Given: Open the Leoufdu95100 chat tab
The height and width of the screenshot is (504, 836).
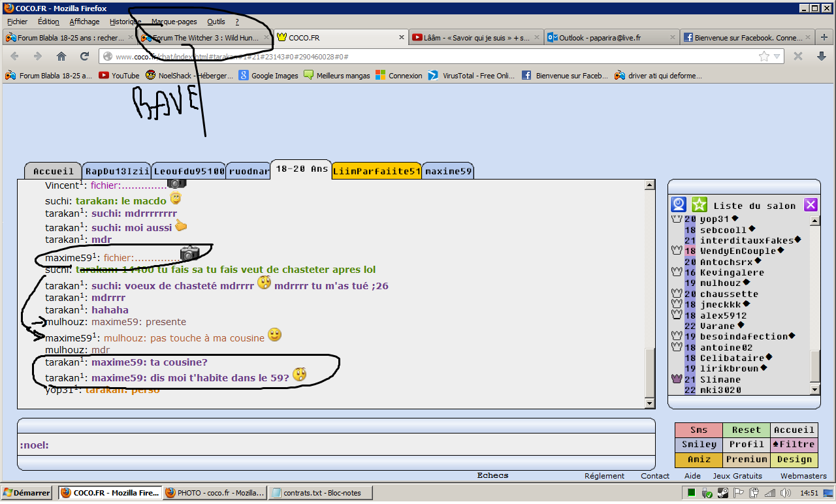Looking at the screenshot, I should 189,170.
